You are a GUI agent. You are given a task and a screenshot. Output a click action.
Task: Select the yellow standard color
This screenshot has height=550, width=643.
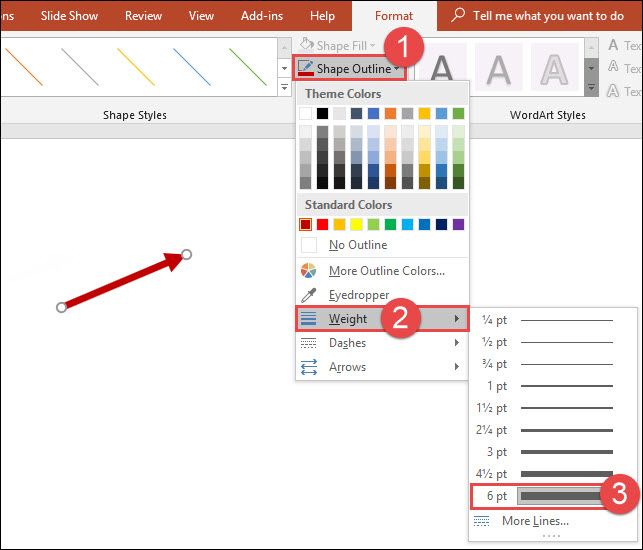(356, 224)
